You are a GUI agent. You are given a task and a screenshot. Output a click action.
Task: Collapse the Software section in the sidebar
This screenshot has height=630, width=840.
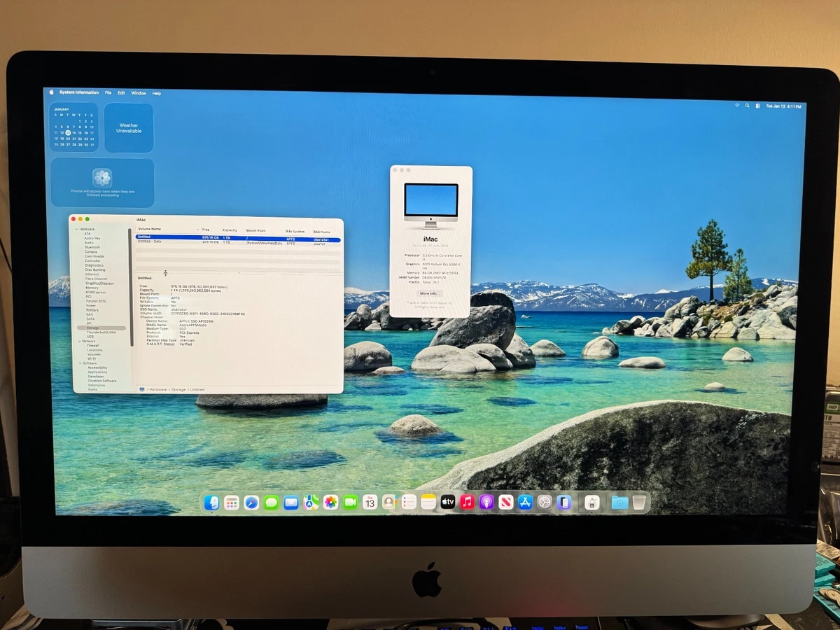(x=80, y=363)
